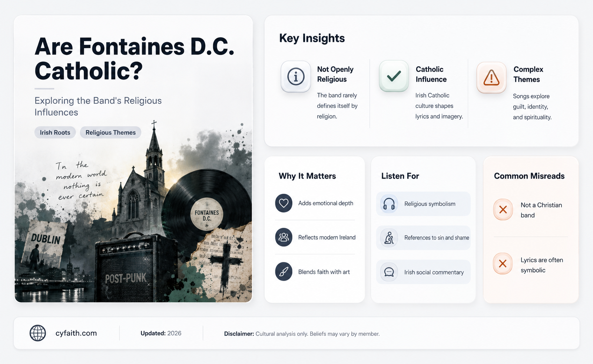Screen dimensions: 593x364
Task: Click the speech bubble icon for social commentary
Action: point(389,272)
